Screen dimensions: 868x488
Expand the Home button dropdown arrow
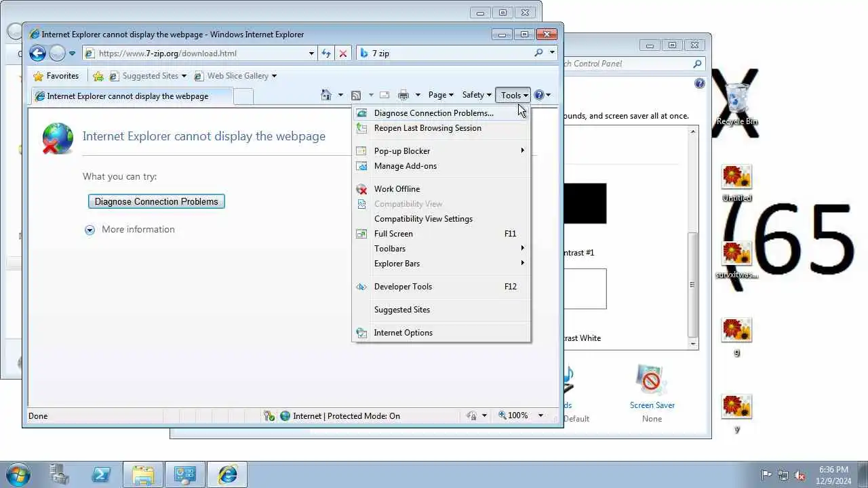[x=340, y=96]
